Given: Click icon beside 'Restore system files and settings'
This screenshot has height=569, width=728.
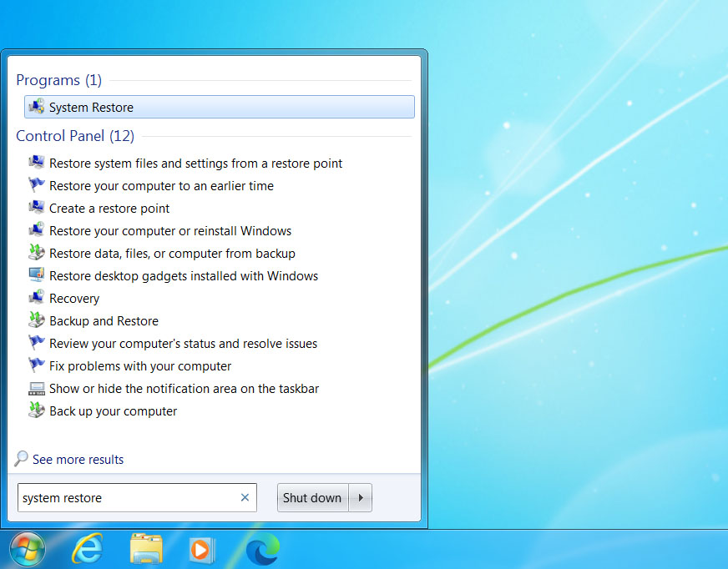Looking at the screenshot, I should tap(37, 163).
